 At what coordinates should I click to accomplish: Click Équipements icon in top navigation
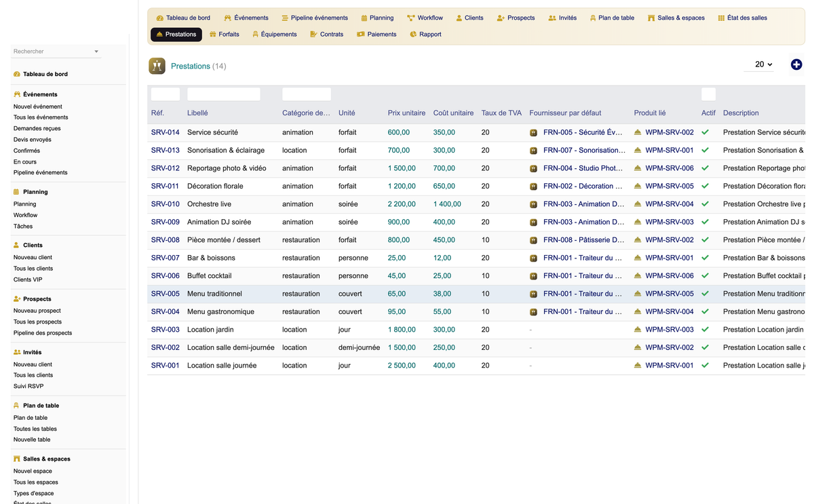point(256,34)
